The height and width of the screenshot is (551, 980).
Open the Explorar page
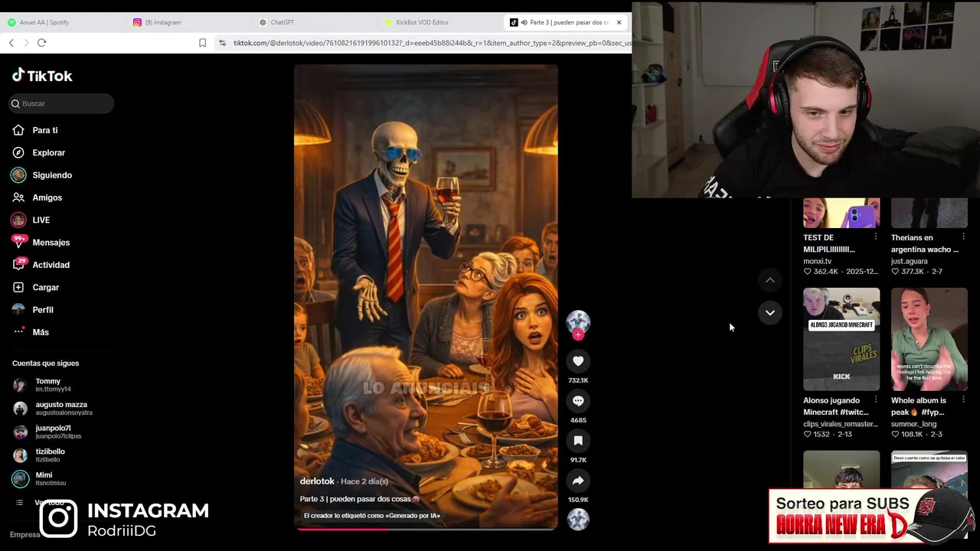[x=48, y=152]
